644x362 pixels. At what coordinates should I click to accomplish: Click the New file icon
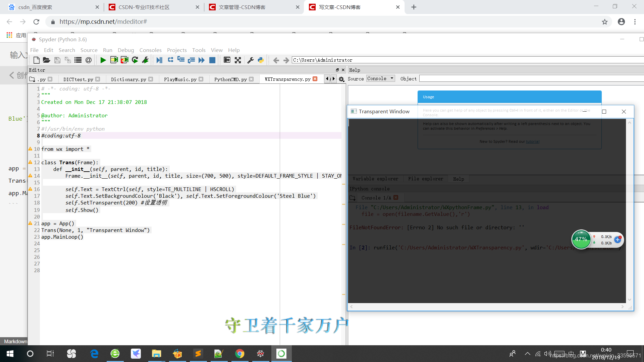tap(36, 60)
